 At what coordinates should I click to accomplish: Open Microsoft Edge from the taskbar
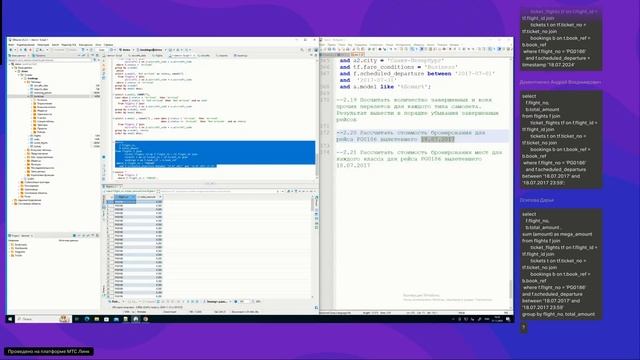click(x=87, y=319)
